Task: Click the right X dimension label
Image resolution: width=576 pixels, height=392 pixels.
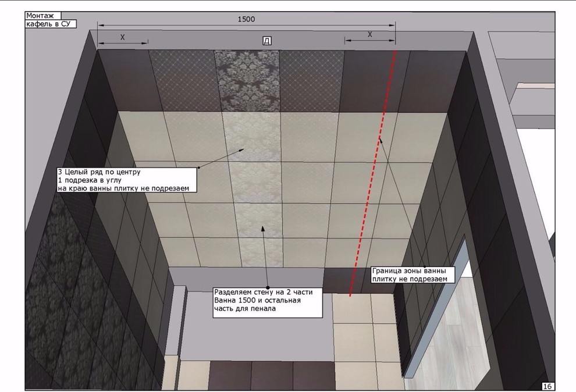Action: coord(369,35)
